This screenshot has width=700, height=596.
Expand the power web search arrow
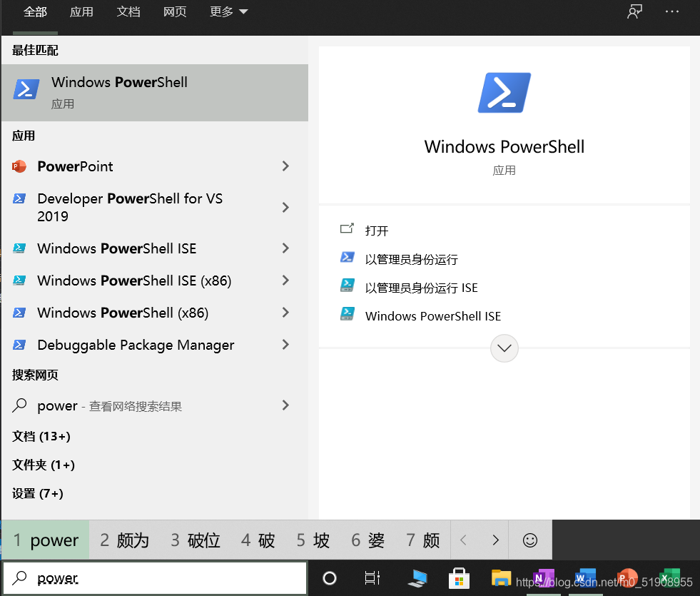(285, 405)
